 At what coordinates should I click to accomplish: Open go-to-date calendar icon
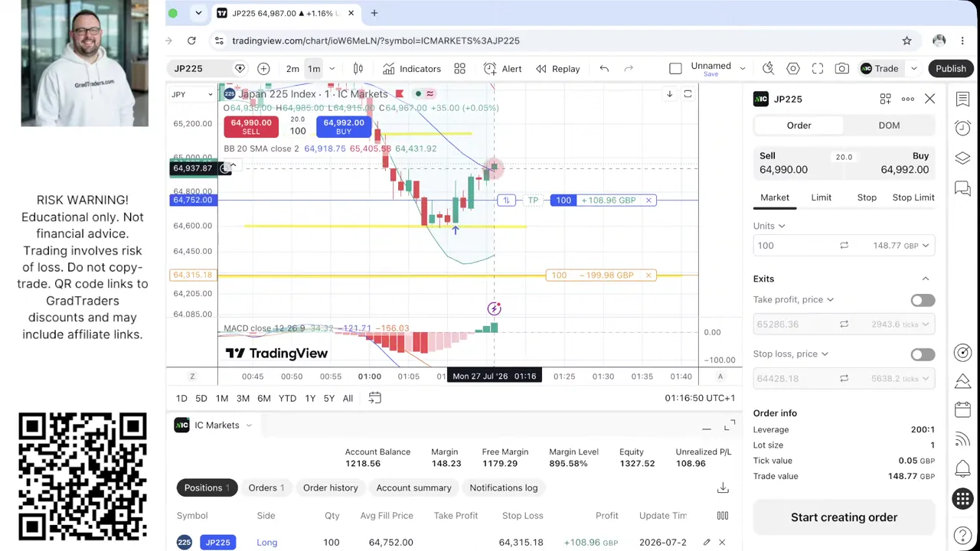click(374, 398)
